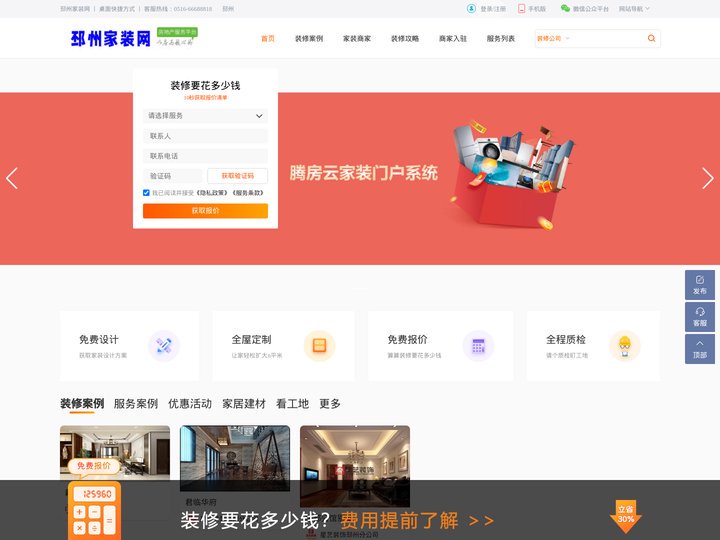This screenshot has width=720, height=540.
Task: Click the 免费设计 card title
Action: (99, 339)
